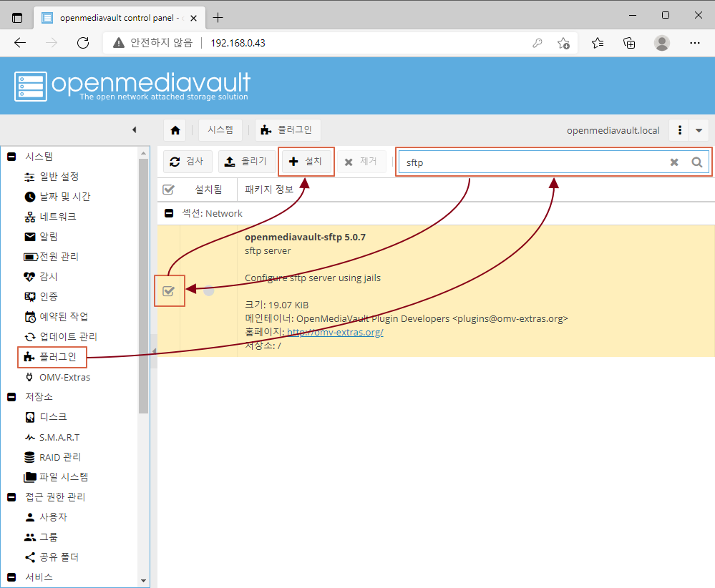The width and height of the screenshot is (715, 588).
Task: Select the openmediavault-sftp 5.0.7 title
Action: click(x=305, y=237)
